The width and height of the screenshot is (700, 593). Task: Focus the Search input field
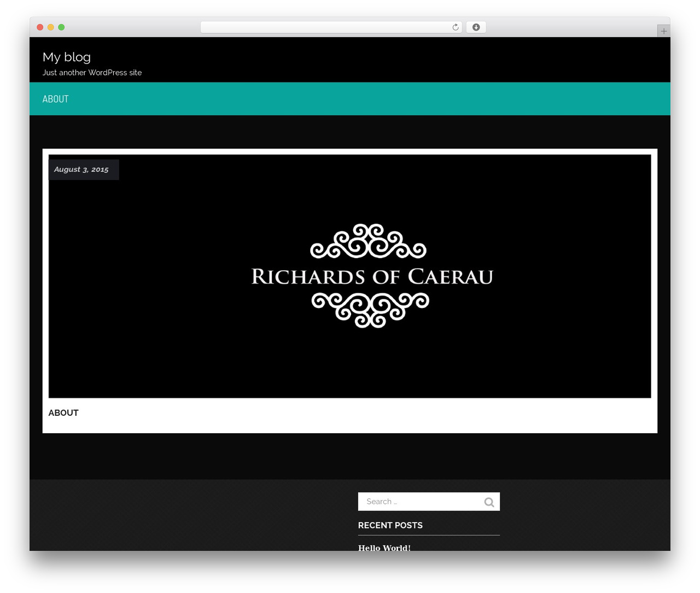pos(429,502)
